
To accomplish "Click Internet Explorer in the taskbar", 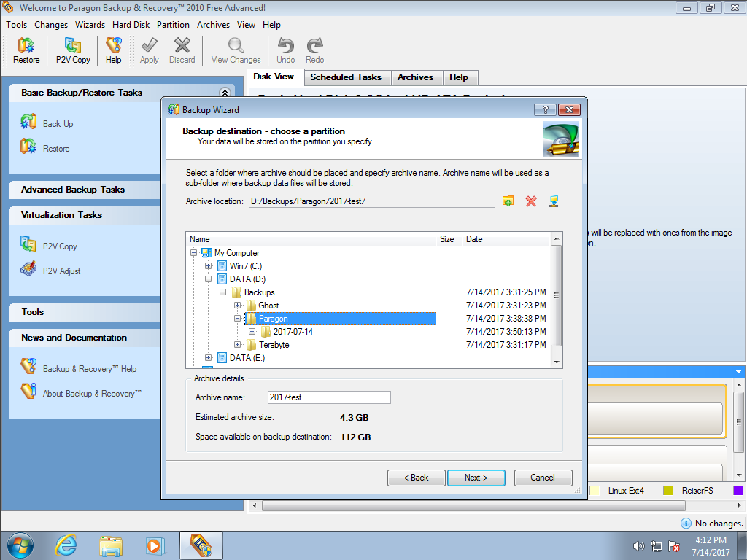I will click(66, 545).
